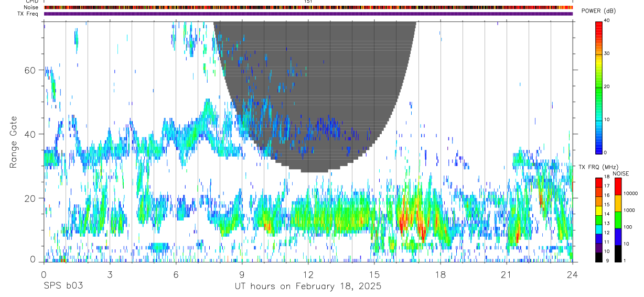Click the 24 tick on the UT hours axis
Viewport: 644px width, 297px height.
point(573,274)
